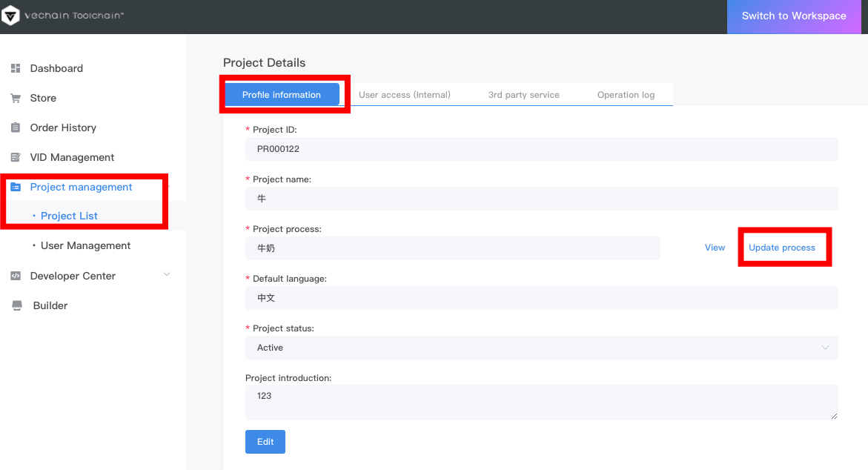Open the Dashboard page
The width and height of the screenshot is (868, 470).
[x=56, y=68]
